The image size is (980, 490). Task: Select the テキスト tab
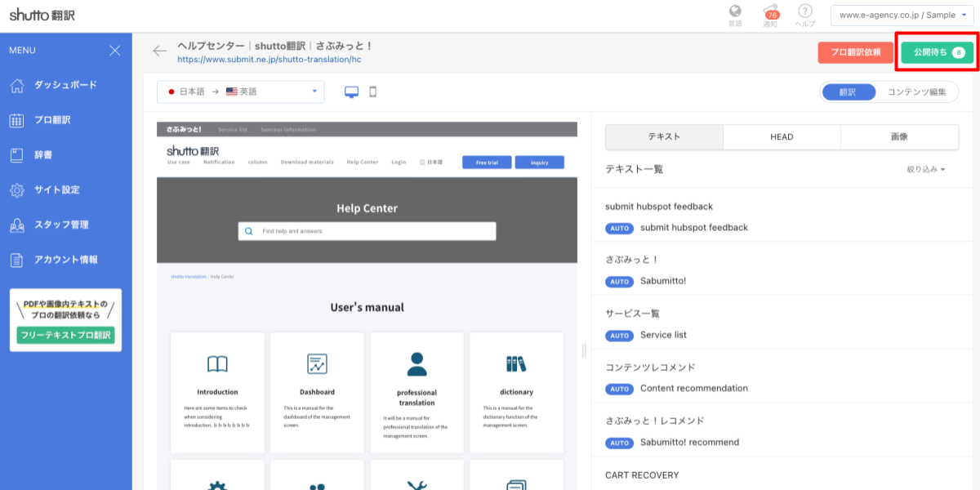tap(664, 137)
